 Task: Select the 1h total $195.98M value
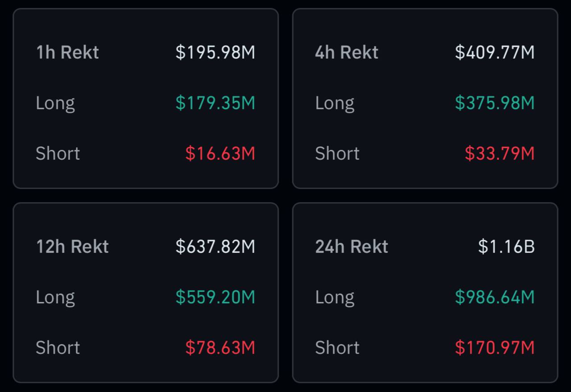click(215, 53)
